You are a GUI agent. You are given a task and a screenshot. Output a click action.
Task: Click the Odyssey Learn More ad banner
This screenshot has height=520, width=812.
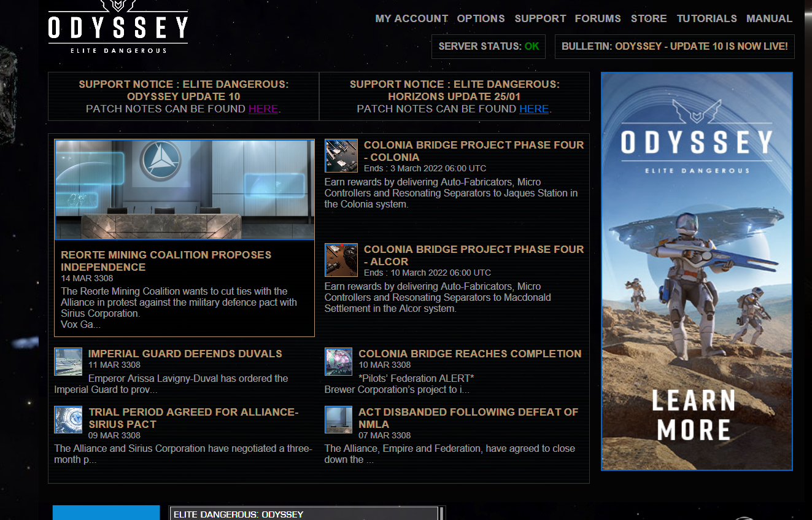(x=697, y=271)
